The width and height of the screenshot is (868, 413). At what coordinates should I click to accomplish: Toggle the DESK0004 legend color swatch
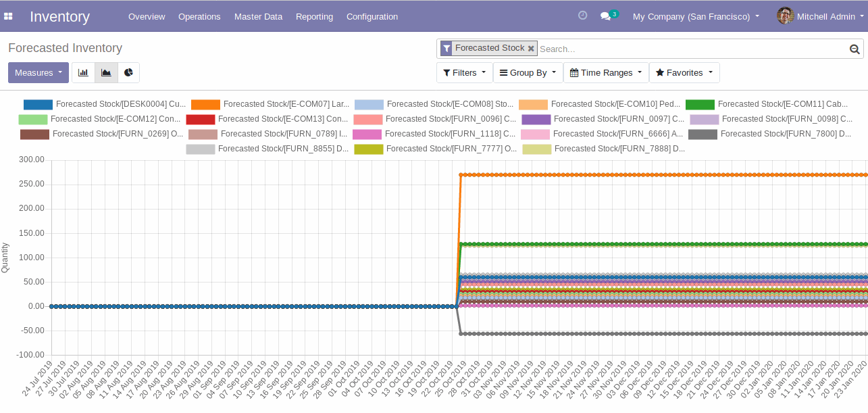pyautogui.click(x=38, y=105)
